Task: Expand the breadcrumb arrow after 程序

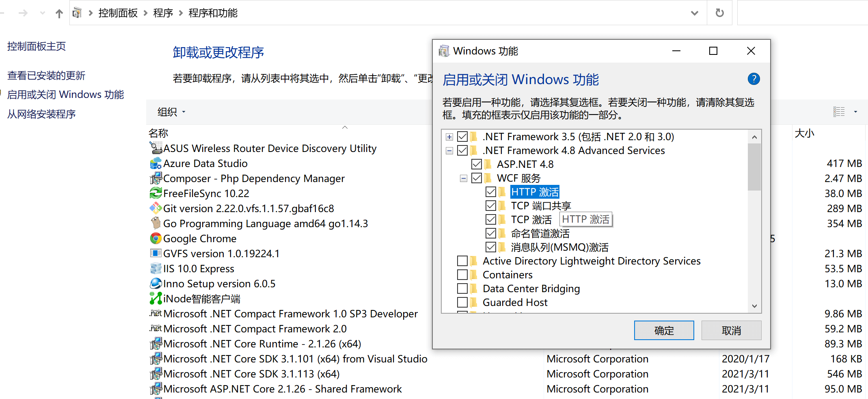Action: [x=181, y=13]
